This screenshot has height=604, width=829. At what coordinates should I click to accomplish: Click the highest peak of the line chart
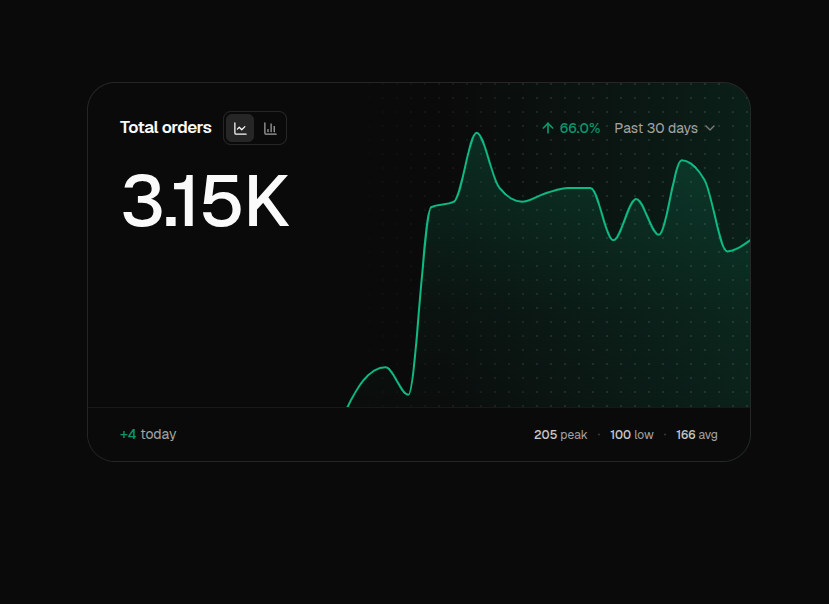(x=477, y=133)
